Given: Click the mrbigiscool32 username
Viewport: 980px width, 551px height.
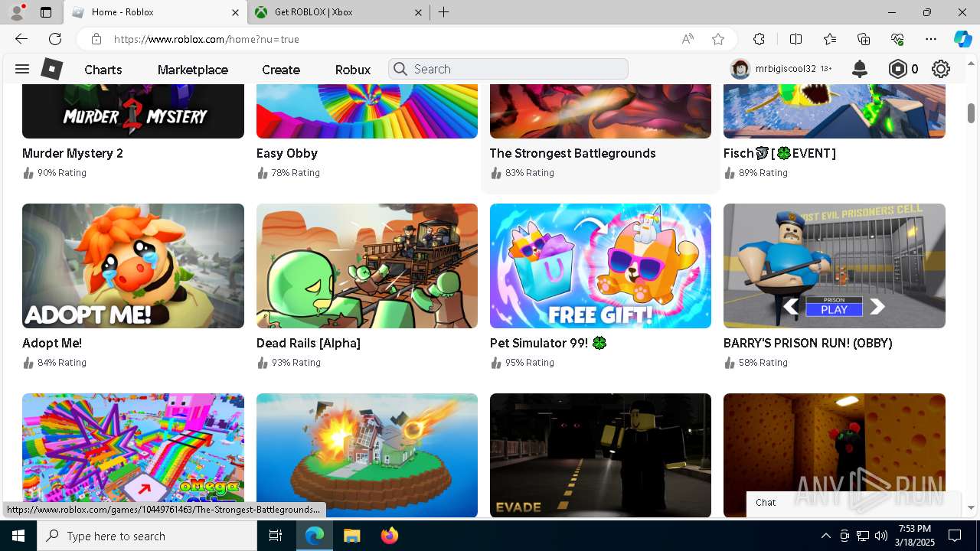Looking at the screenshot, I should (786, 69).
